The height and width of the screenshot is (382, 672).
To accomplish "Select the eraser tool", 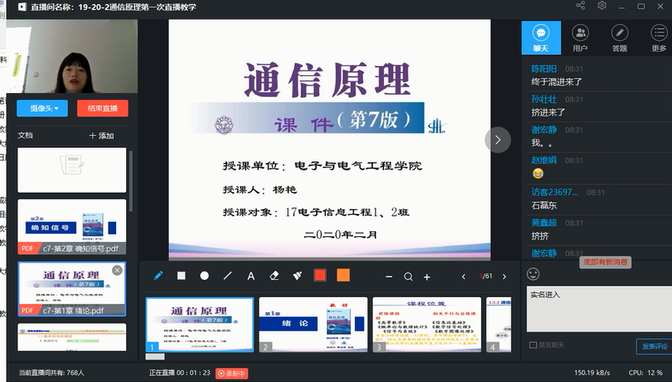I will (274, 276).
